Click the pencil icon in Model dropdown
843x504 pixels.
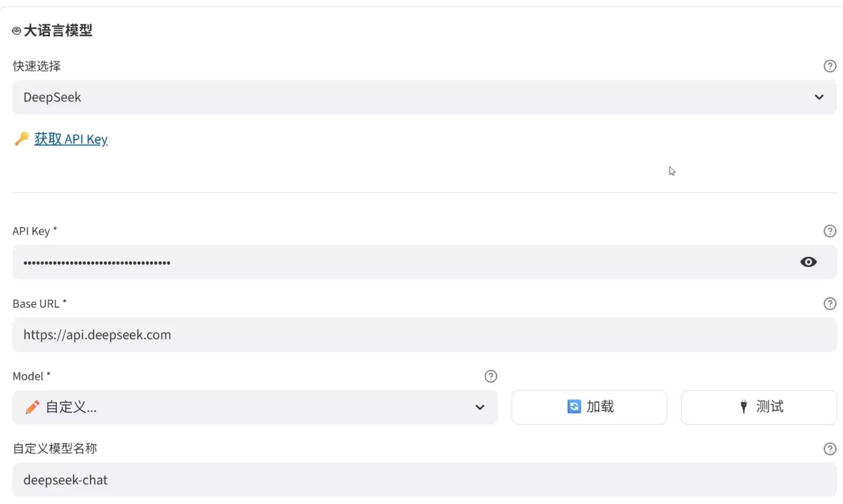[x=32, y=407]
